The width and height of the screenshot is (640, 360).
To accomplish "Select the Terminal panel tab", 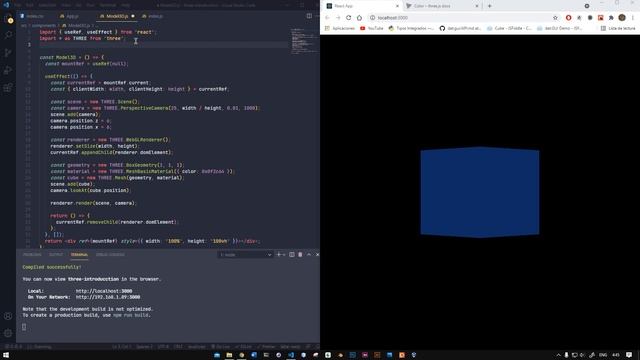I will 79,255.
